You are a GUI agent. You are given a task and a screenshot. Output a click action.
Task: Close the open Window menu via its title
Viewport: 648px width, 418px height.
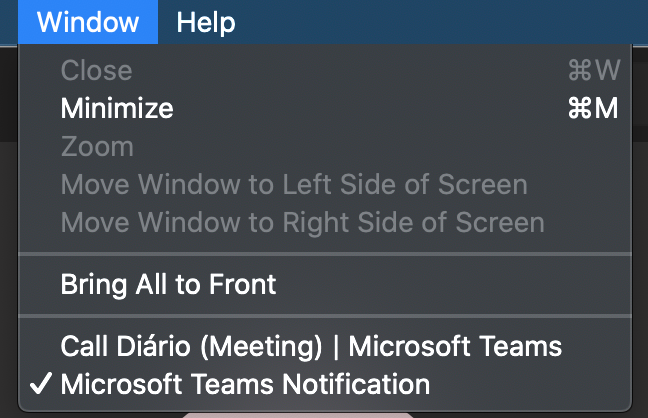(88, 22)
